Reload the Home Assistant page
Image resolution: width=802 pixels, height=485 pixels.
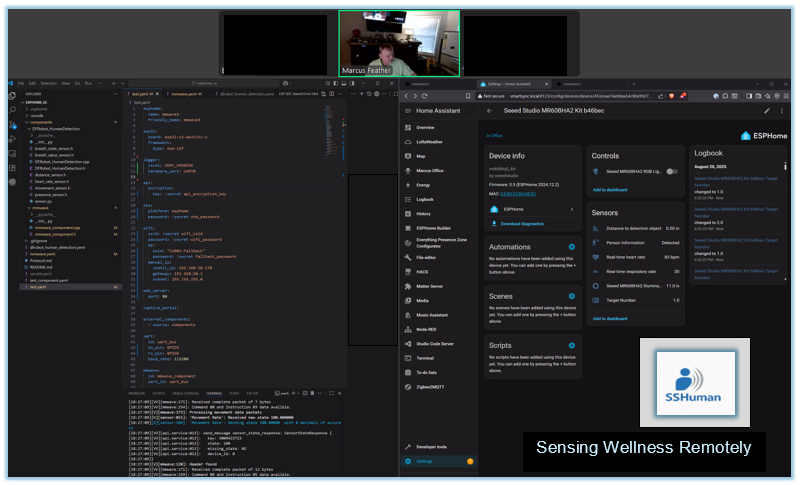(x=425, y=96)
